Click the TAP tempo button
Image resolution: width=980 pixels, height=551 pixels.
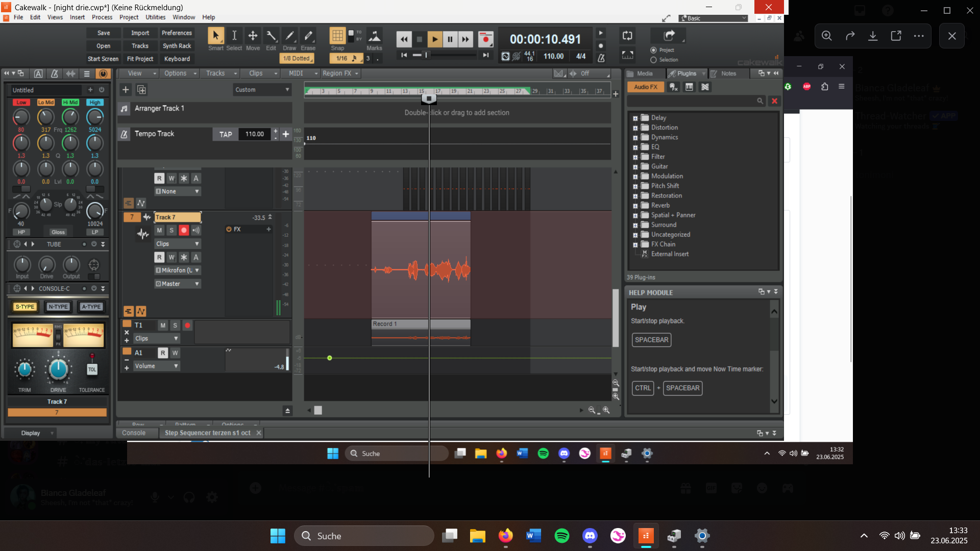(226, 134)
